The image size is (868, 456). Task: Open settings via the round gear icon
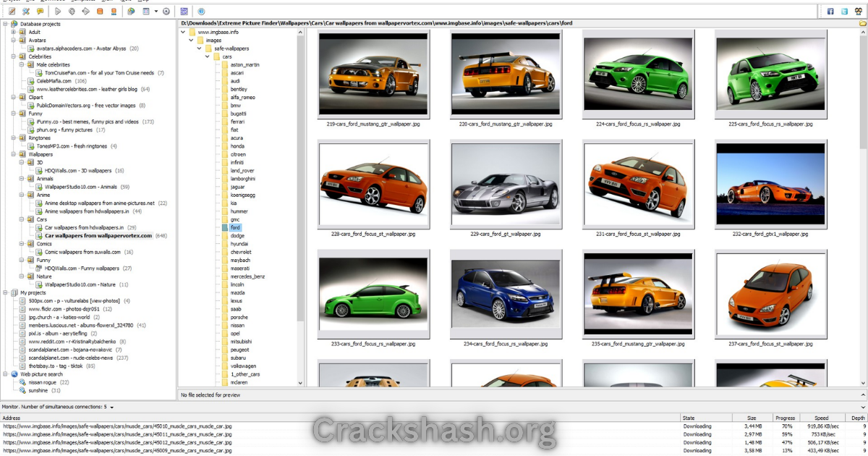click(166, 12)
